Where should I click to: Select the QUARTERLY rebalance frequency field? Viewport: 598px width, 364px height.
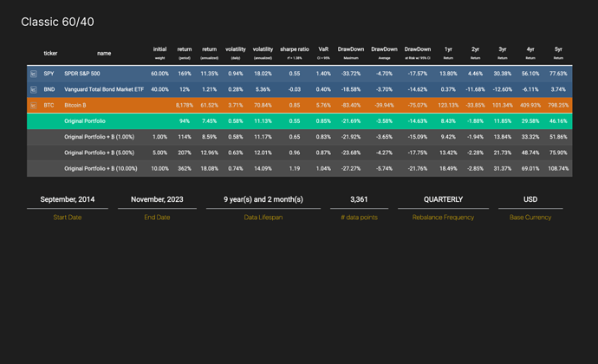[443, 199]
